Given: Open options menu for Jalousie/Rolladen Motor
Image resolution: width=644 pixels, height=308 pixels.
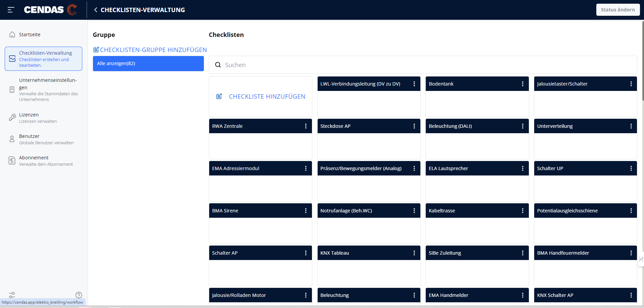Looking at the screenshot, I should [x=306, y=295].
